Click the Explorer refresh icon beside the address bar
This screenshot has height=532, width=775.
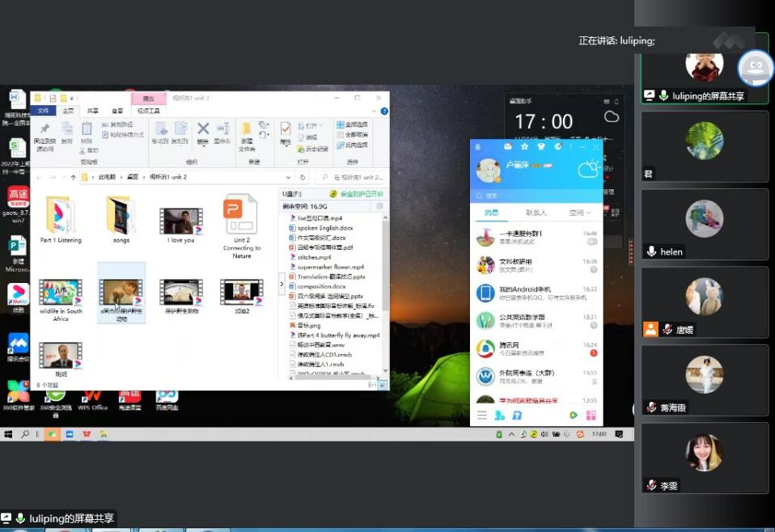[303, 177]
